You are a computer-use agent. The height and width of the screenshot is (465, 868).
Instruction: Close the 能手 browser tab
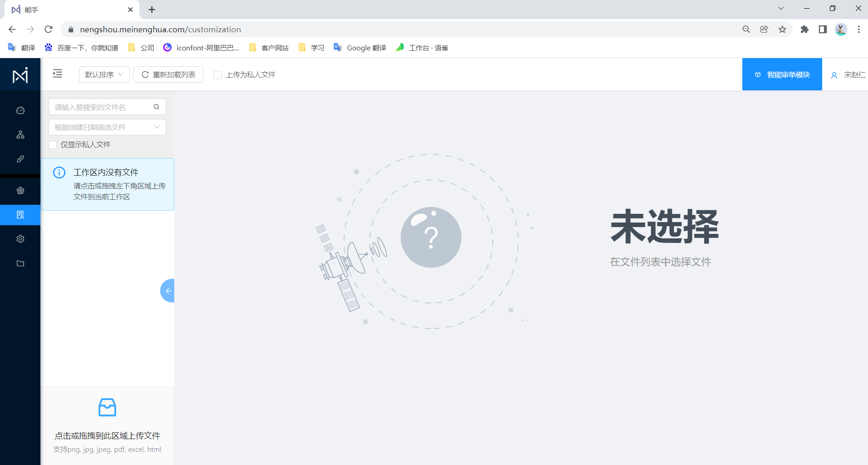(131, 10)
